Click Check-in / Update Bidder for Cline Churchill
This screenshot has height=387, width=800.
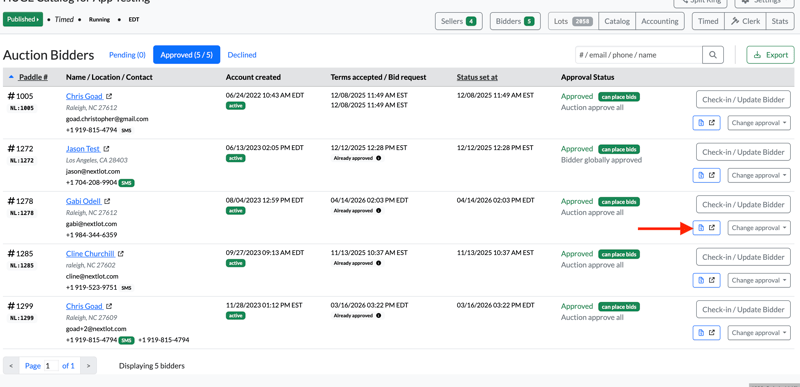(743, 257)
